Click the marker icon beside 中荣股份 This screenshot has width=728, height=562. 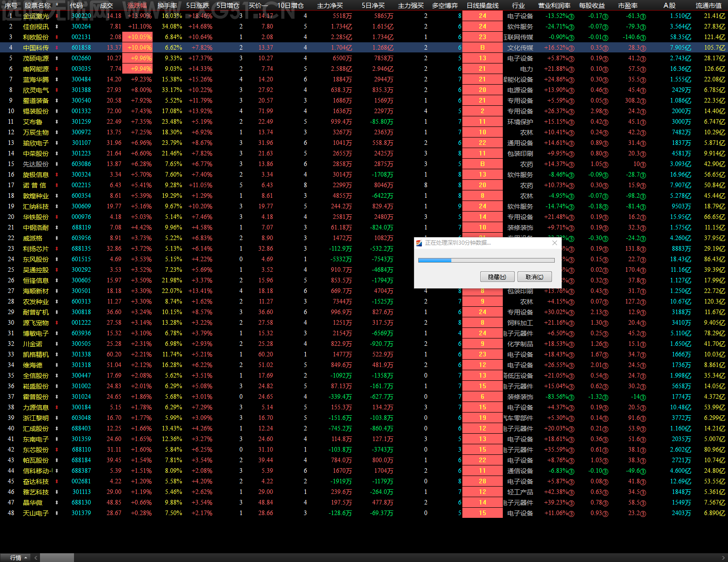click(x=57, y=154)
